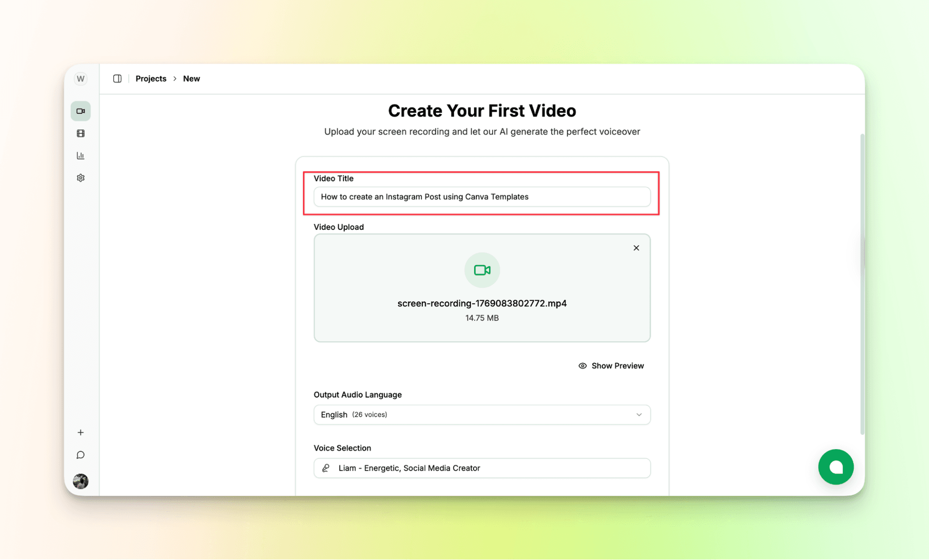Open the settings gear icon
929x560 pixels.
[81, 178]
